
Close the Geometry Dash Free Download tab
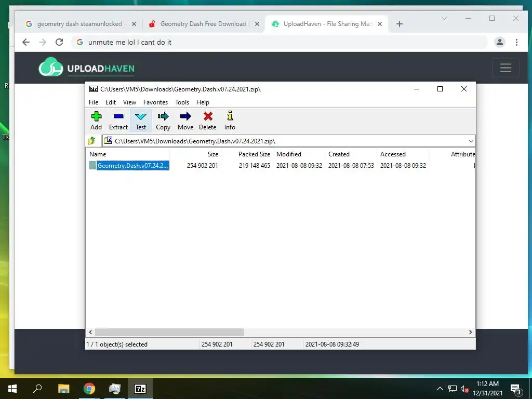[x=257, y=24]
